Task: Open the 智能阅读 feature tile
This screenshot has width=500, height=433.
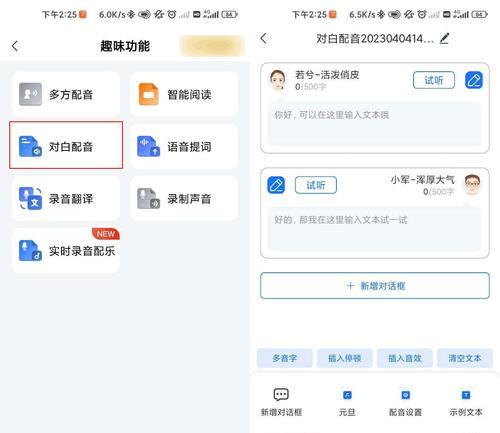Action: 184,94
